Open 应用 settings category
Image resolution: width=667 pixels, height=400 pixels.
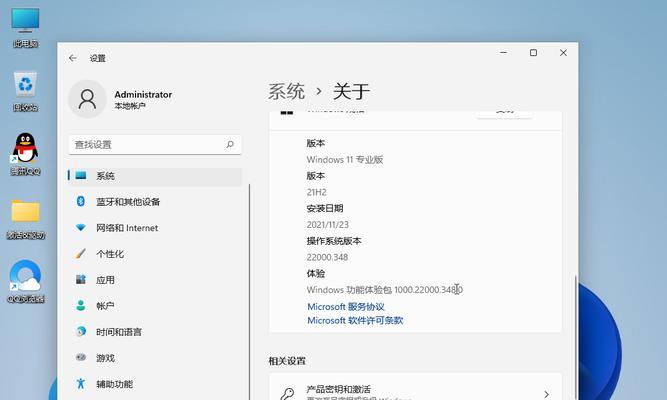pyautogui.click(x=154, y=280)
